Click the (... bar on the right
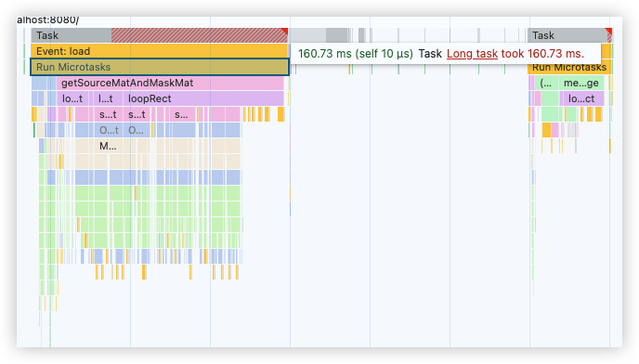This screenshot has width=639, height=364. click(546, 84)
